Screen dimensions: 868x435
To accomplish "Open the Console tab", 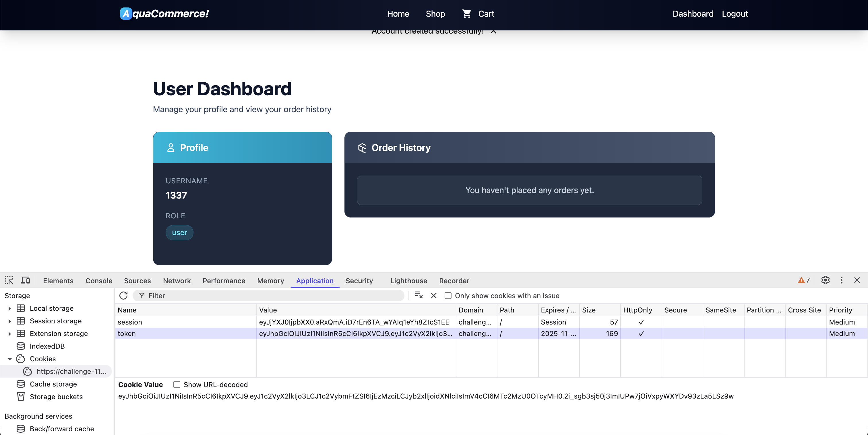I will 99,281.
